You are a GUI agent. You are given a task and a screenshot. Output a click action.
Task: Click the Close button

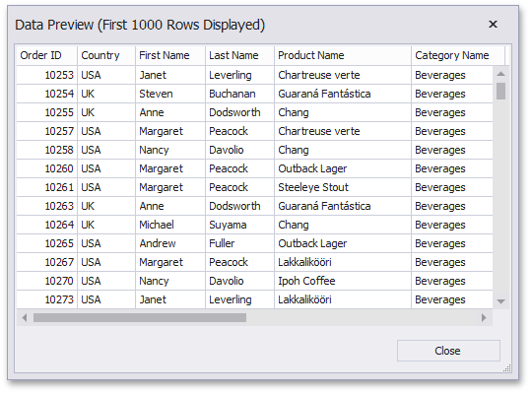448,351
